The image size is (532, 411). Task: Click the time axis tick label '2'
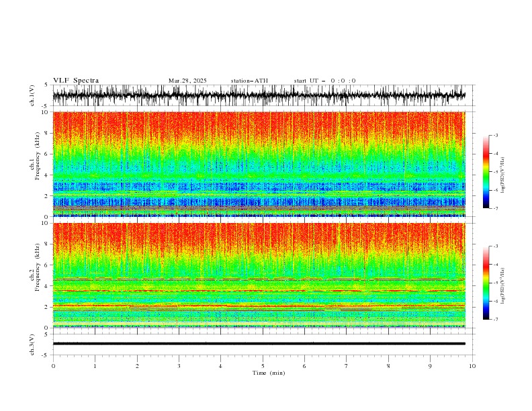pyautogui.click(x=137, y=366)
